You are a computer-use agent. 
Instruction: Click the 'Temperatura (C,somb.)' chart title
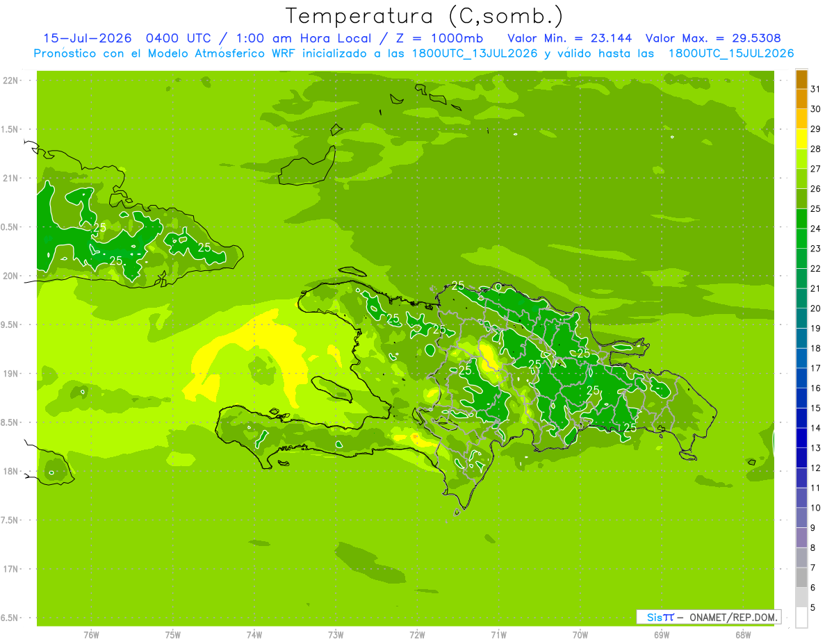click(425, 16)
